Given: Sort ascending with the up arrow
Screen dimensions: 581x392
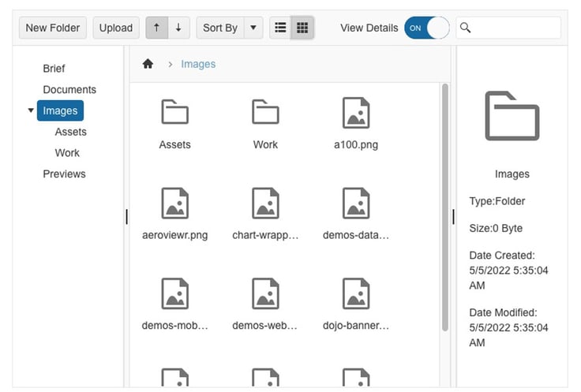Looking at the screenshot, I should tap(157, 28).
